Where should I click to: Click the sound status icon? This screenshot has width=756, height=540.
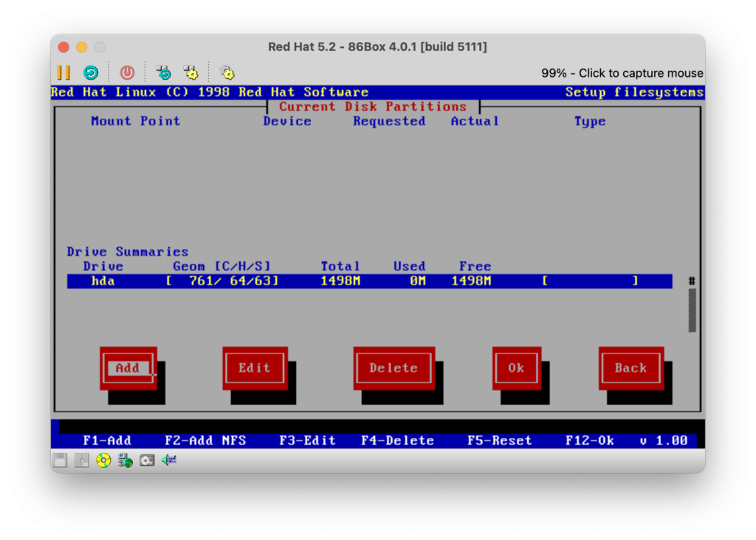coord(169,460)
